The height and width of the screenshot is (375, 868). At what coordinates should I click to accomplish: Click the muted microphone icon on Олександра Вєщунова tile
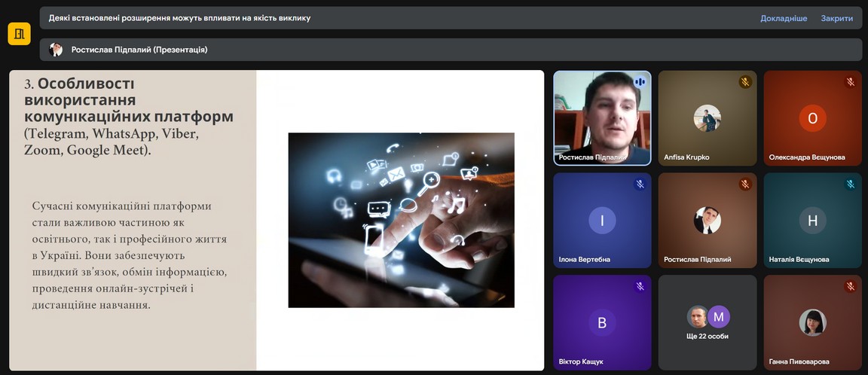pyautogui.click(x=850, y=82)
